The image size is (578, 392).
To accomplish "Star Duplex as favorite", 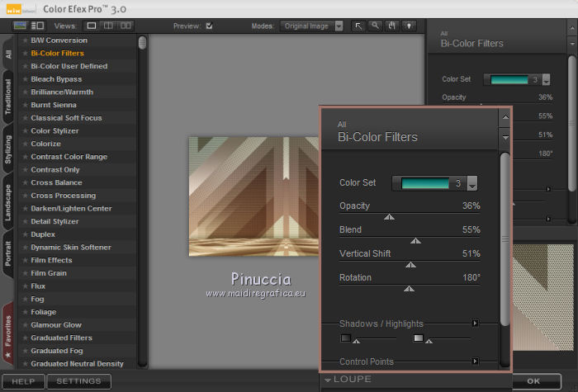I will click(x=25, y=234).
